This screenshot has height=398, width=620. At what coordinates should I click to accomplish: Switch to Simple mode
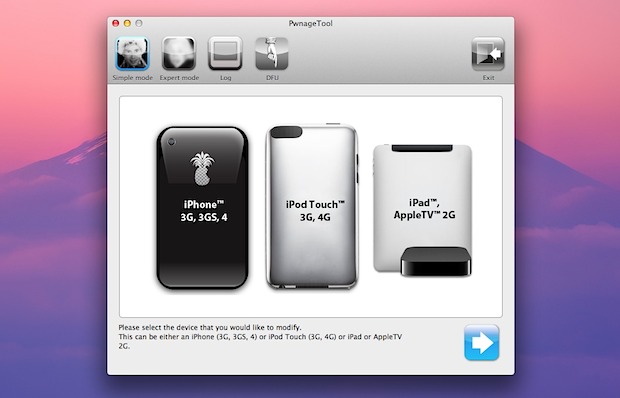tap(132, 54)
